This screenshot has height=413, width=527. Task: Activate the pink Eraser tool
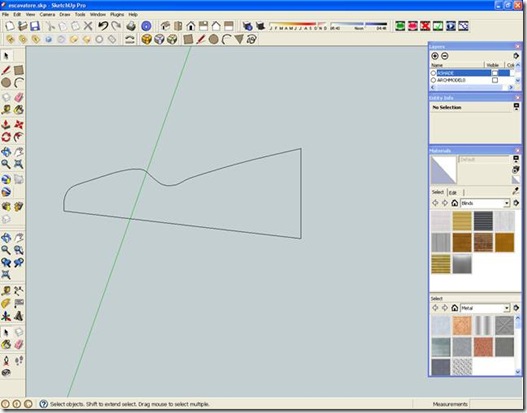click(x=19, y=97)
